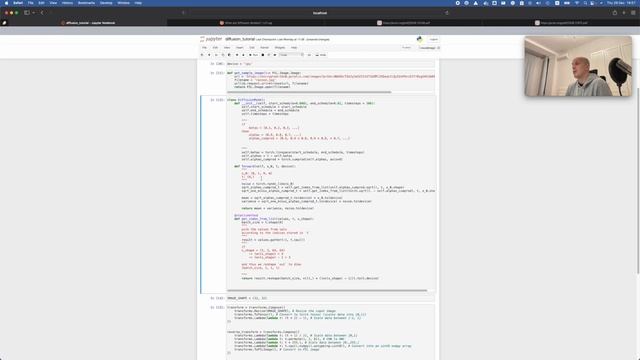
Task: Click the date and time in the menu bar
Action: click(621, 3)
